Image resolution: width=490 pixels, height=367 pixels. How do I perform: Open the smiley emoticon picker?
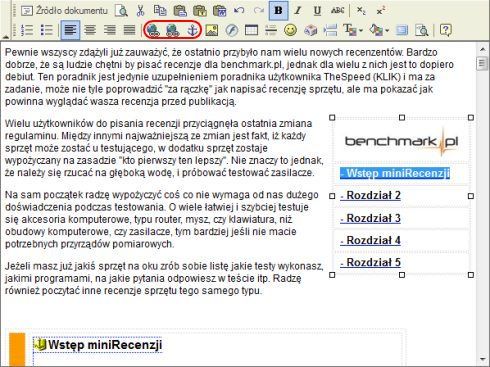point(291,30)
